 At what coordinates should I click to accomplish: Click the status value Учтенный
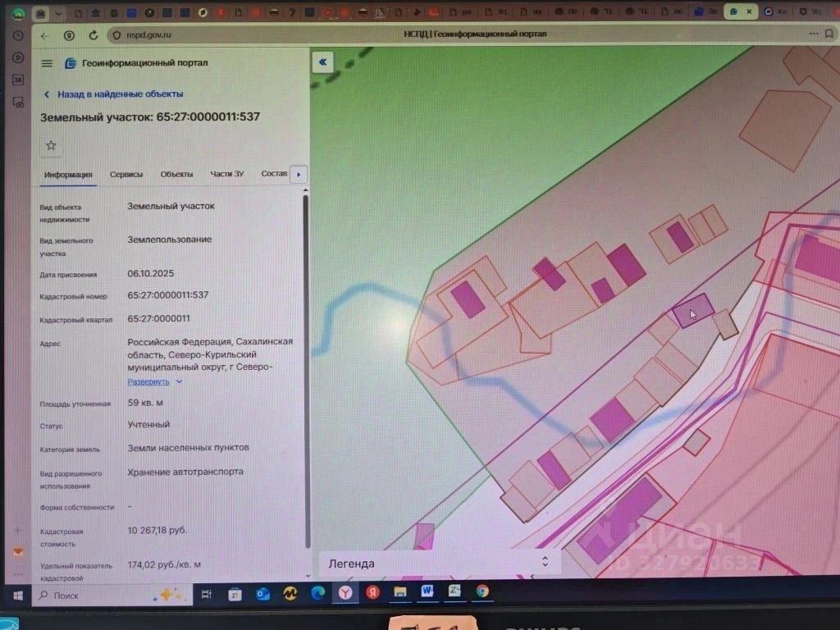coord(148,424)
